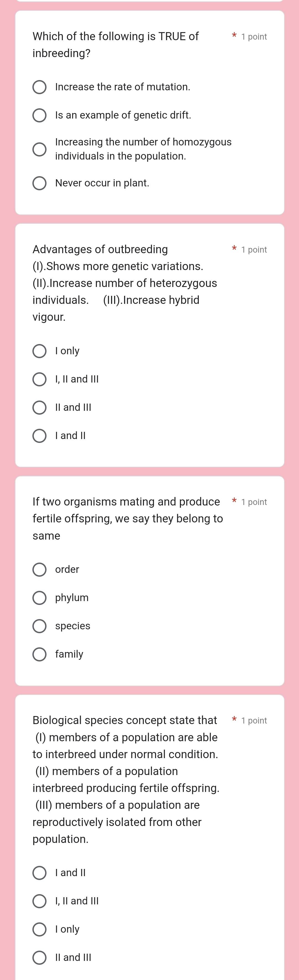Viewport: 299px width, 980px height.
Task: Click the 'Biological species concept' question heading
Action: [125, 720]
